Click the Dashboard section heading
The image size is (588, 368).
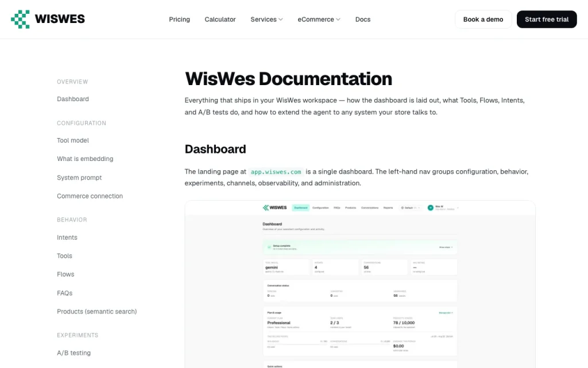click(x=215, y=149)
